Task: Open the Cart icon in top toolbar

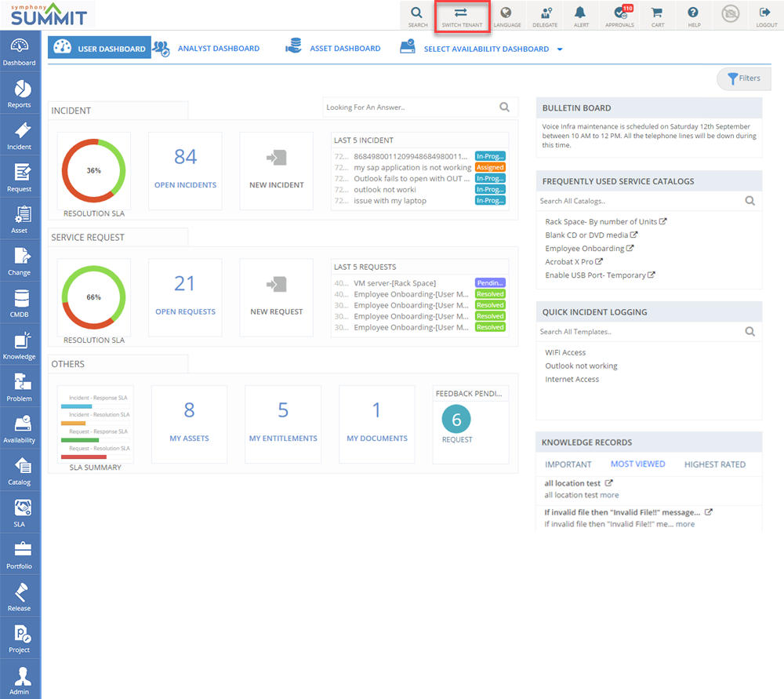Action: pyautogui.click(x=657, y=16)
